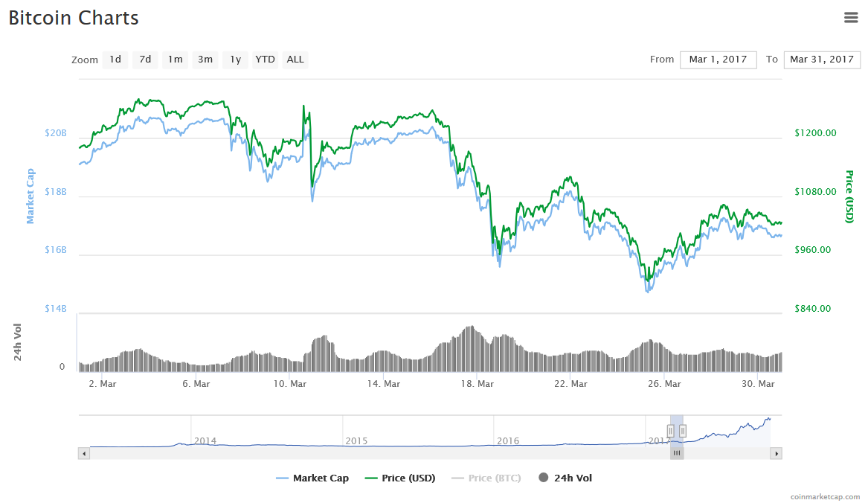
Task: Click the 2015 label in navigator
Action: [x=356, y=441]
